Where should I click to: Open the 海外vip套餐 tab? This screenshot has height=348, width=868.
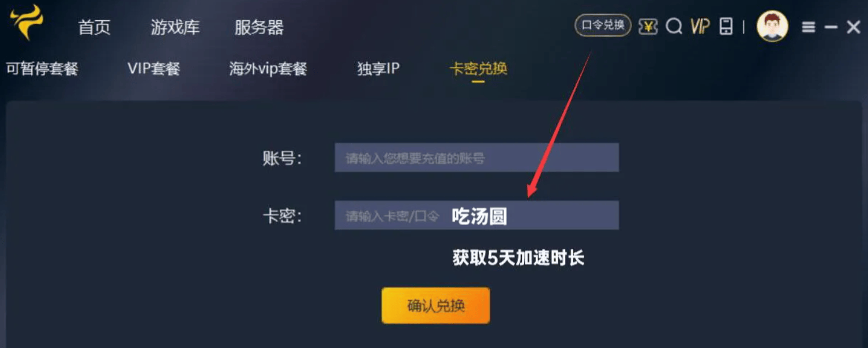pyautogui.click(x=268, y=69)
